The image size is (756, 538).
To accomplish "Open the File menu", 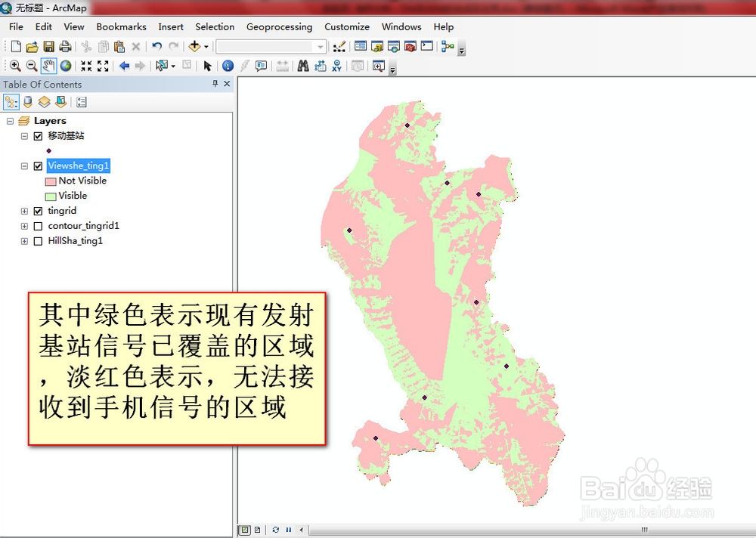I will coord(16,27).
